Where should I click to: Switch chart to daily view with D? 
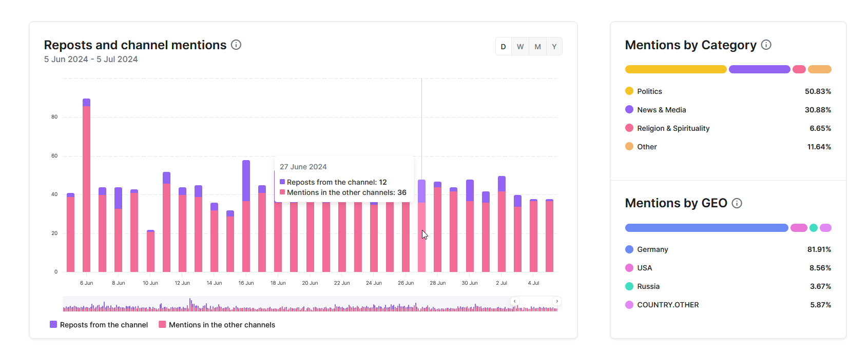503,47
